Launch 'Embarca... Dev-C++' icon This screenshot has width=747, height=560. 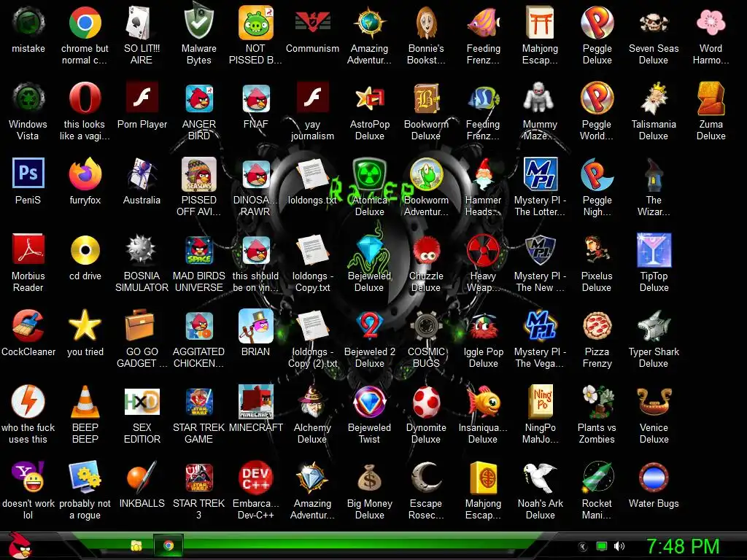point(255,477)
